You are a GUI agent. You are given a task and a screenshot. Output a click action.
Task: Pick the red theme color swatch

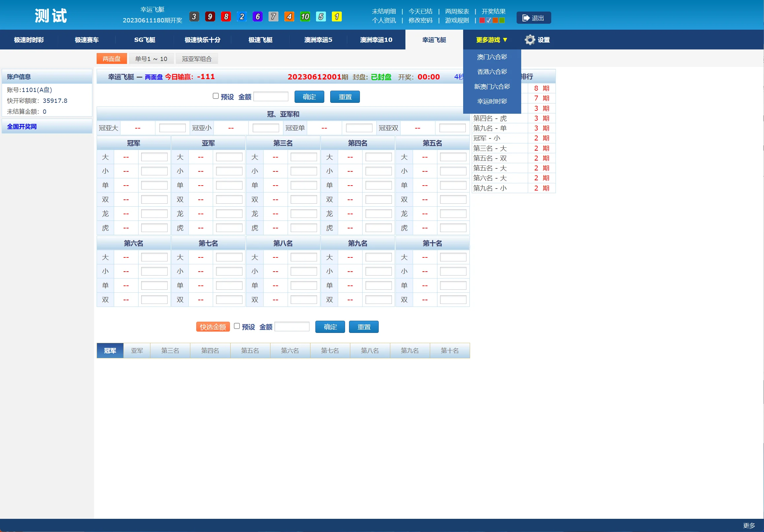482,21
